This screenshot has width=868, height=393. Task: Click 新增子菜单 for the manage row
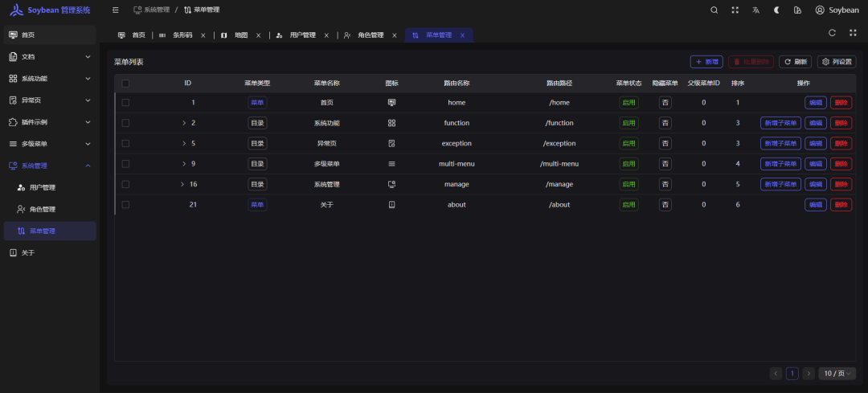click(780, 184)
